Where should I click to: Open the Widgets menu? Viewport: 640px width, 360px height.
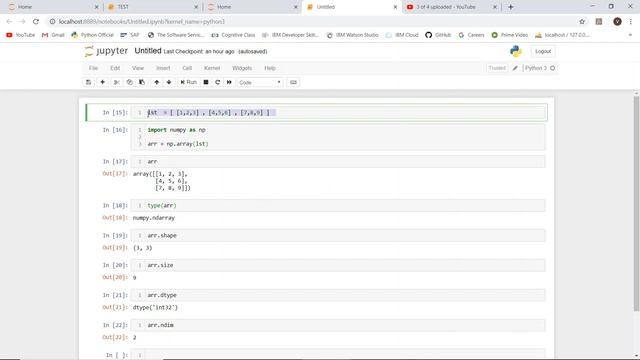coord(242,68)
